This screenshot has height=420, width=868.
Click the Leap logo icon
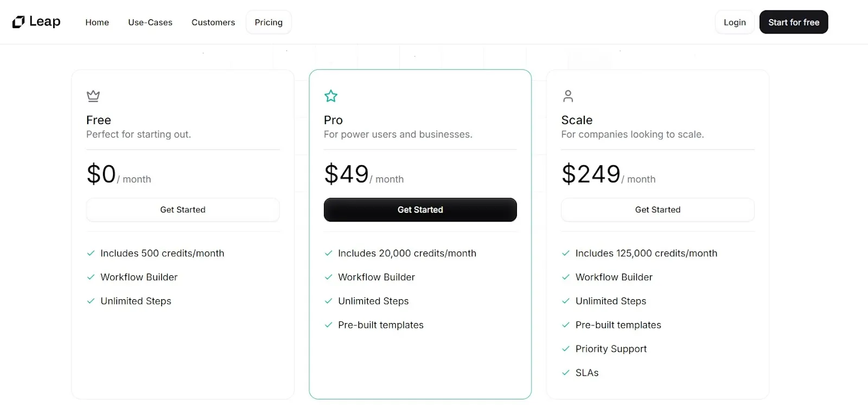tap(18, 22)
